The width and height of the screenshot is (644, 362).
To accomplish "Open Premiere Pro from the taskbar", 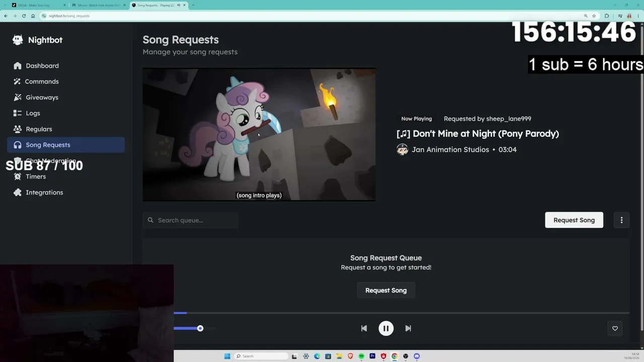I will [372, 356].
